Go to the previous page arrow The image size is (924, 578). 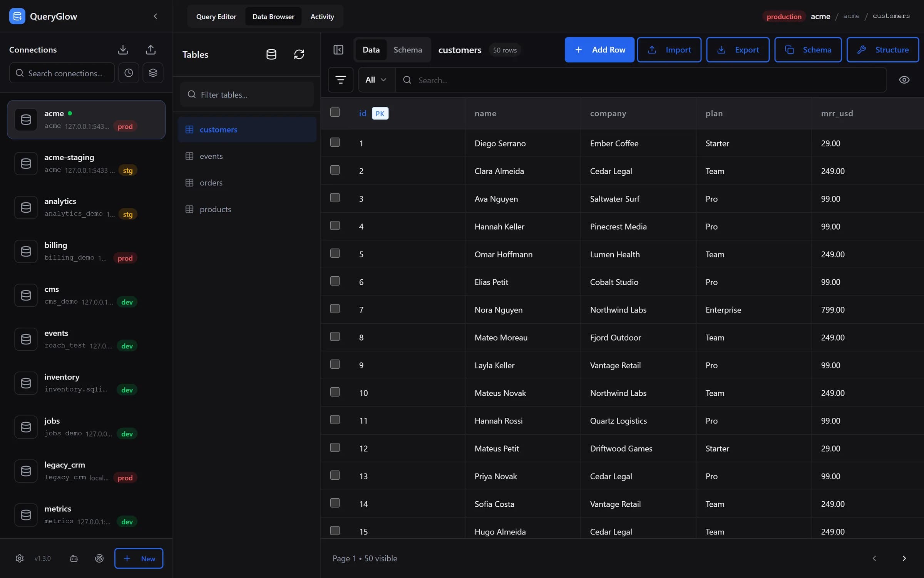tap(874, 558)
